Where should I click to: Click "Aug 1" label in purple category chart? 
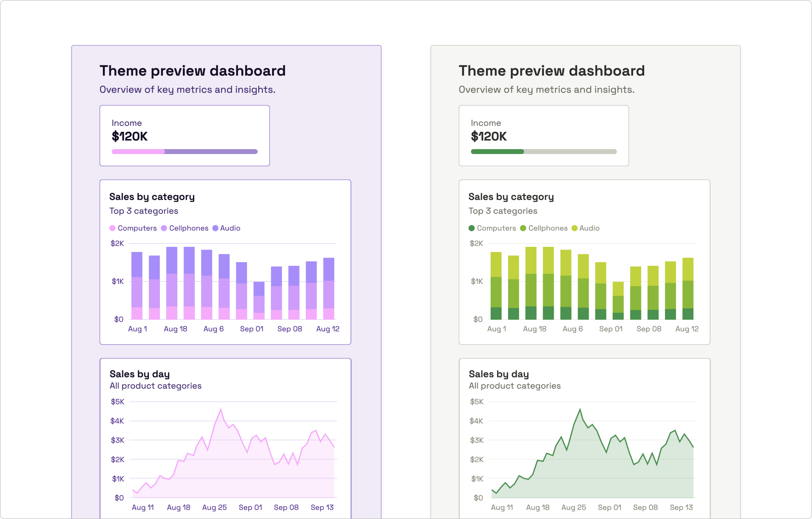click(138, 329)
